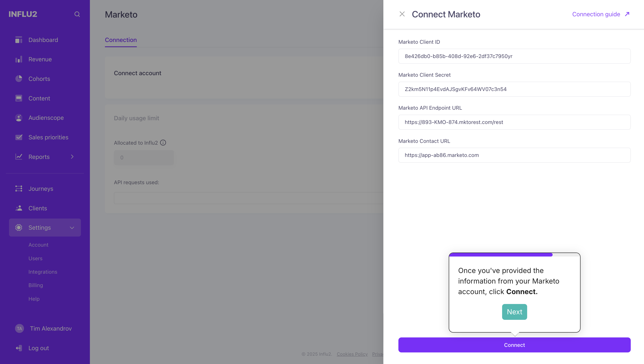Open Users under Settings
Screen dimensions: 644x364
[36, 258]
